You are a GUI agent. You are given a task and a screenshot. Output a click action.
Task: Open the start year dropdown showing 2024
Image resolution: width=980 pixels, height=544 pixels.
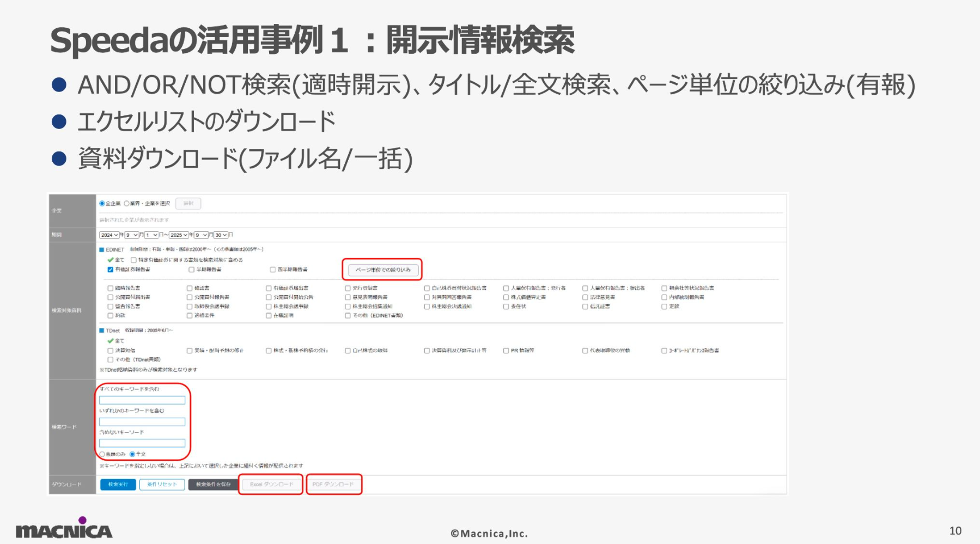[x=109, y=235]
